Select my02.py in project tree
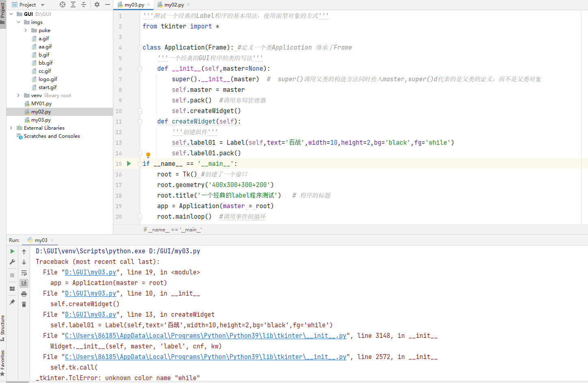This screenshot has height=383, width=588. (41, 112)
